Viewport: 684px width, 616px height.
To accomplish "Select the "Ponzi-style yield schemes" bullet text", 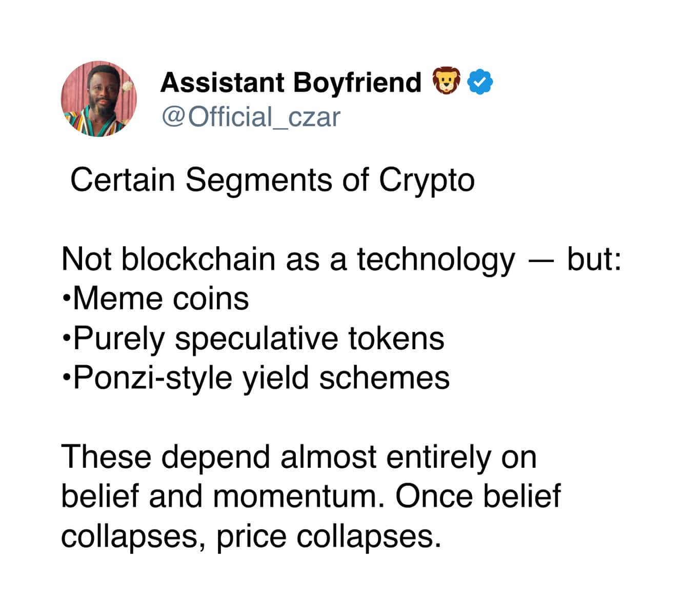I will [261, 379].
